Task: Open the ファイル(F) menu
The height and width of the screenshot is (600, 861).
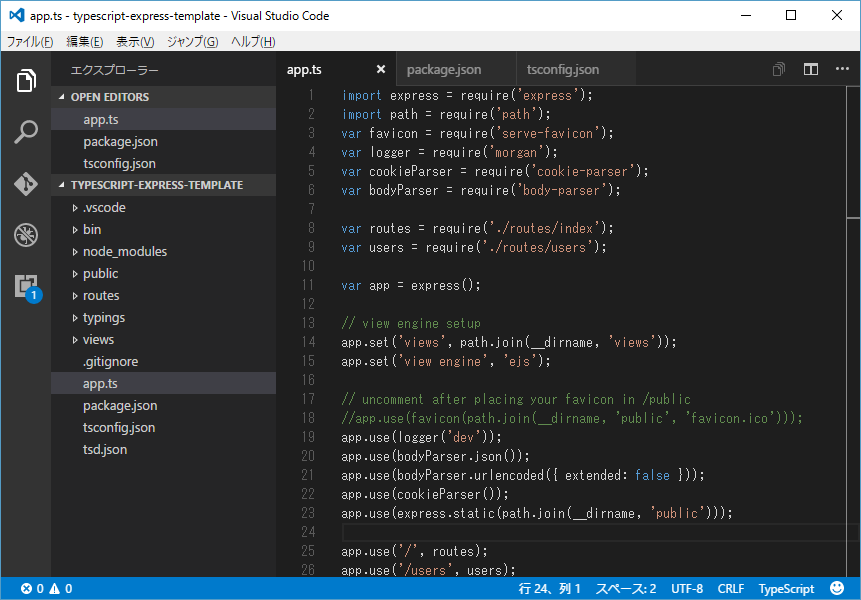Action: click(30, 42)
